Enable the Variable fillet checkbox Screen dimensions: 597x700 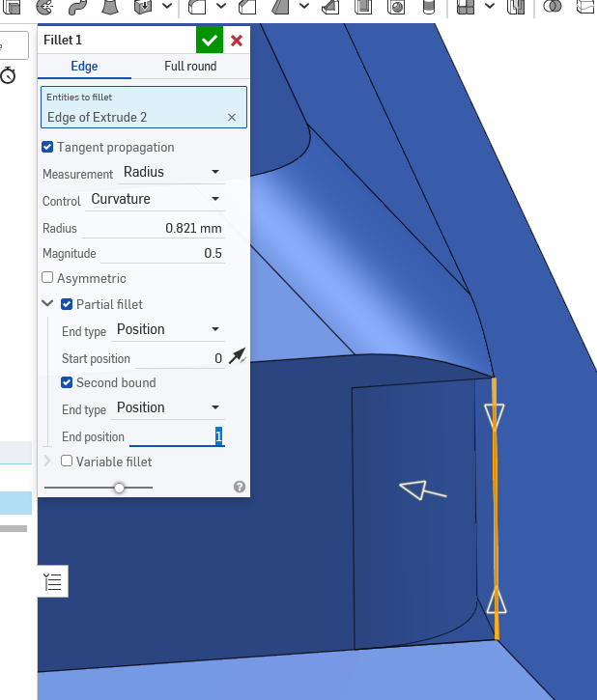tap(67, 461)
